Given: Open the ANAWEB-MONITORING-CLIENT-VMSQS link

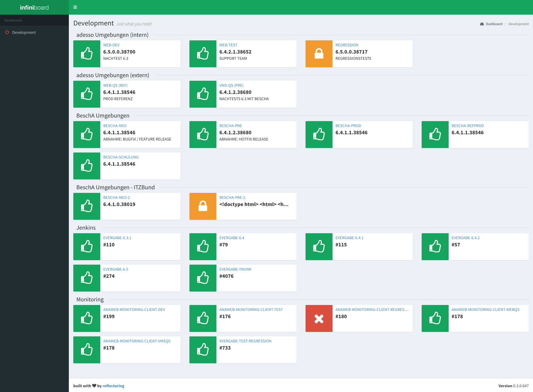Looking at the screenshot, I should click(137, 341).
